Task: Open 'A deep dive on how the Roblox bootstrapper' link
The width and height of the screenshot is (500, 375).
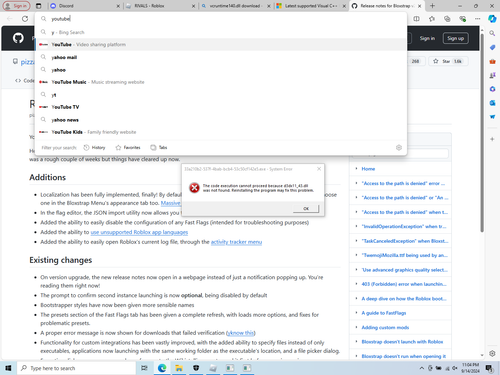Action: click(x=404, y=298)
